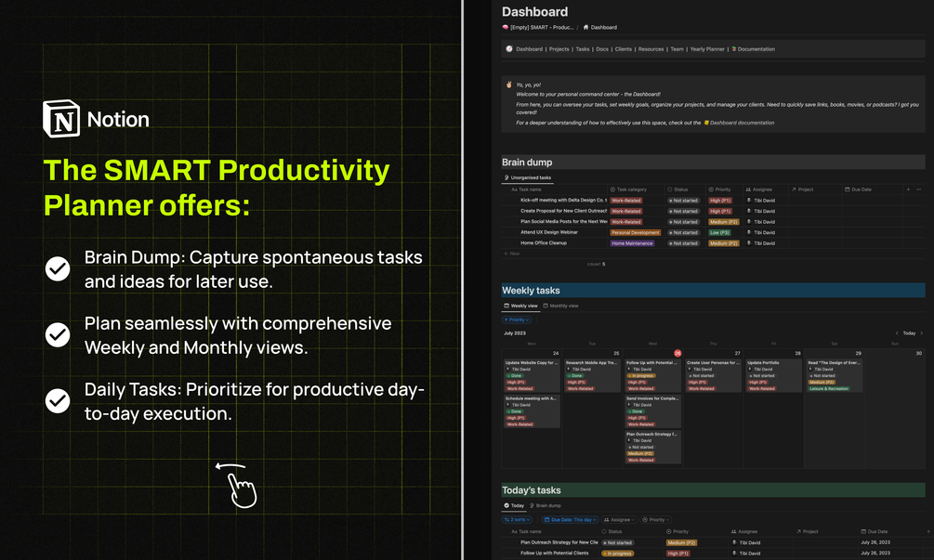The image size is (934, 560).
Task: Click the home icon beside Dashboard breadcrumb
Action: click(x=585, y=27)
